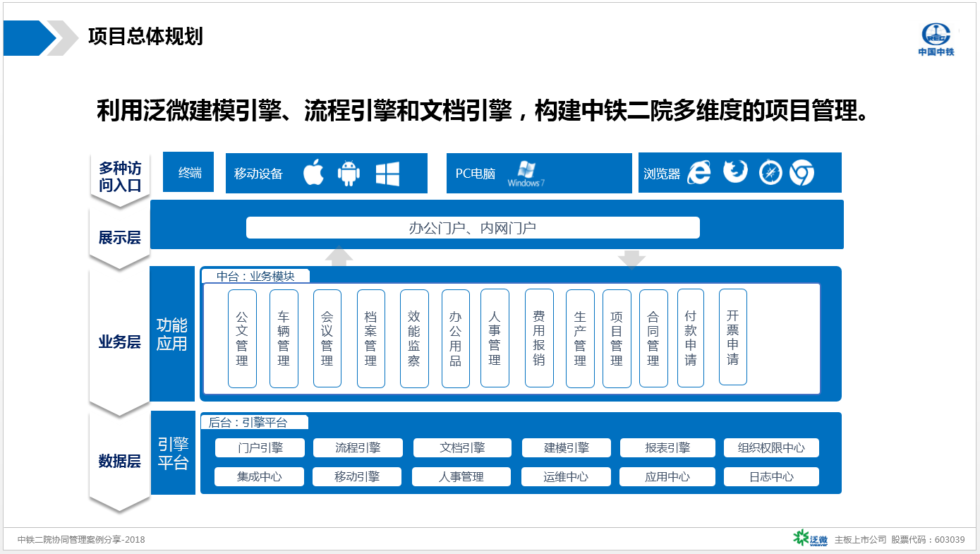This screenshot has width=980, height=554.
Task: Click the 应用中心 box
Action: pyautogui.click(x=667, y=476)
